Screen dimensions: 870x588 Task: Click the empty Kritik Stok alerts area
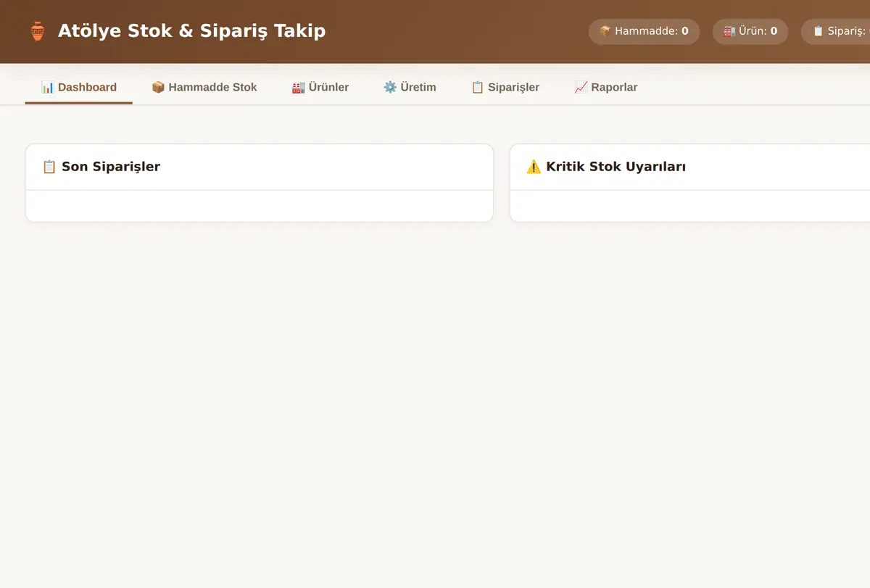690,206
